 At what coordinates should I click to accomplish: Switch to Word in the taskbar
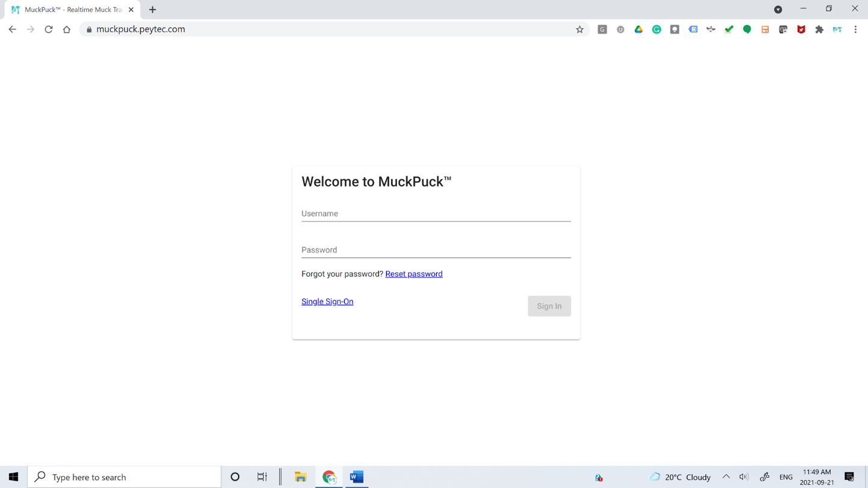click(x=357, y=477)
